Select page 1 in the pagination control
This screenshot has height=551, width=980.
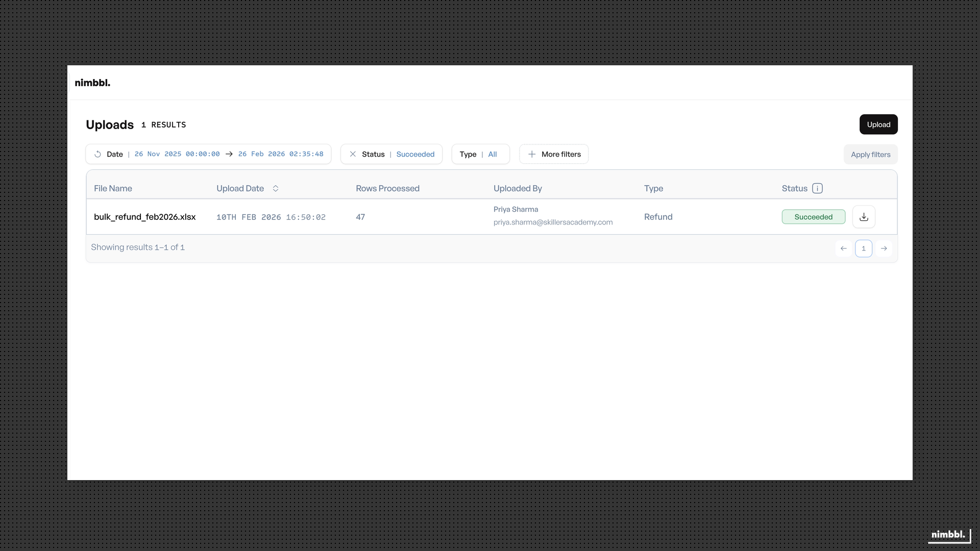[x=864, y=248]
